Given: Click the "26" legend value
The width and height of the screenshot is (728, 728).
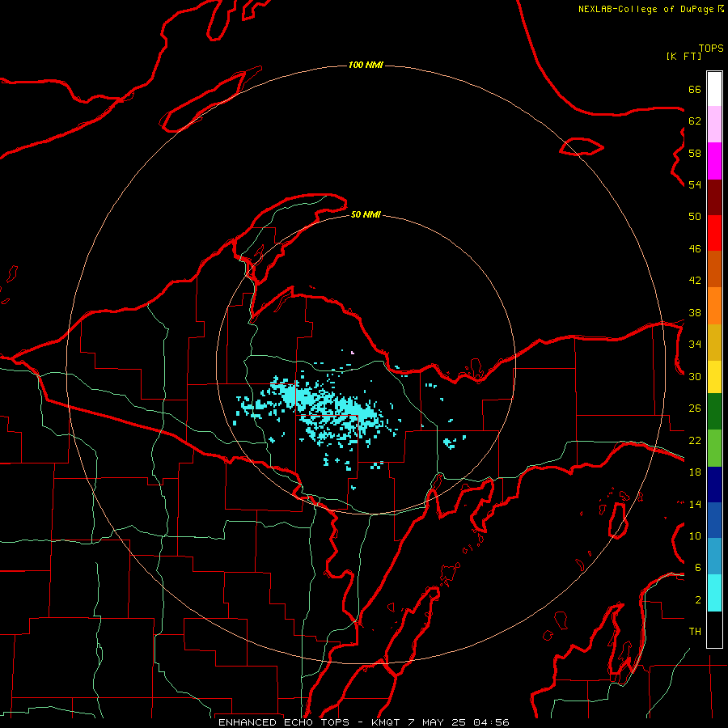Looking at the screenshot, I should point(695,408).
